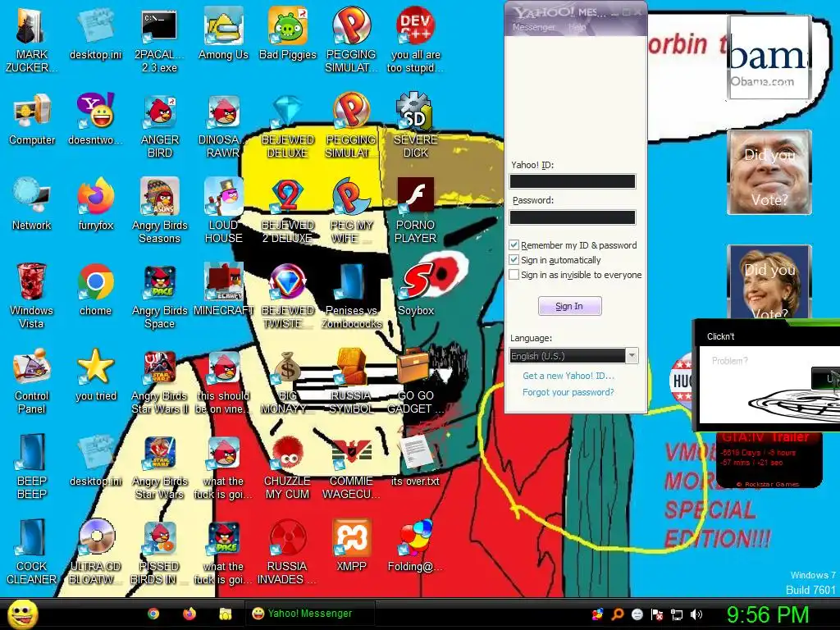The image size is (840, 630).
Task: Click the Obama.com gadget thumbnail
Action: [x=769, y=57]
